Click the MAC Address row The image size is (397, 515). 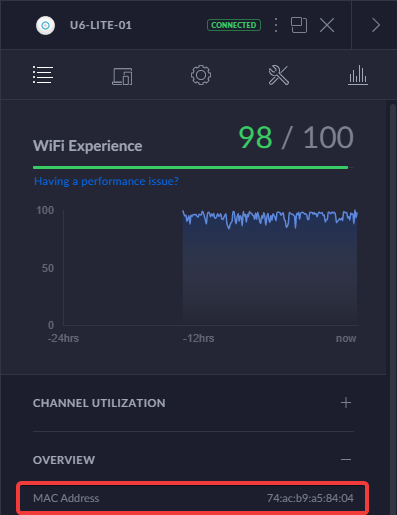point(193,498)
